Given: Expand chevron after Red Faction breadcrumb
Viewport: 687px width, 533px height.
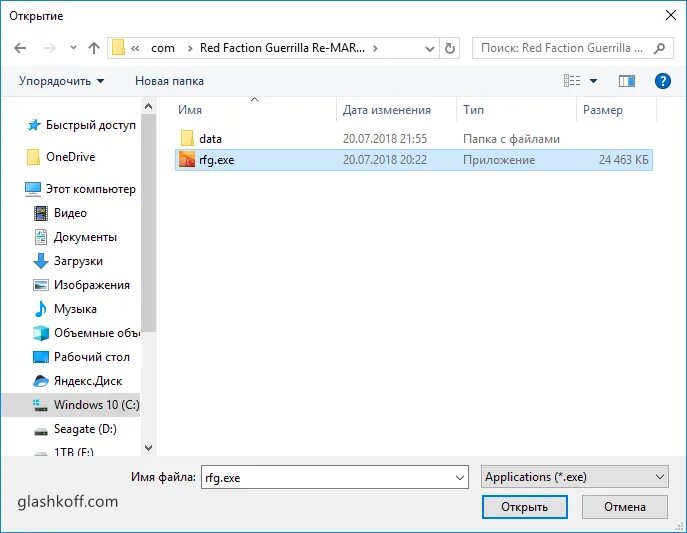Looking at the screenshot, I should [375, 48].
